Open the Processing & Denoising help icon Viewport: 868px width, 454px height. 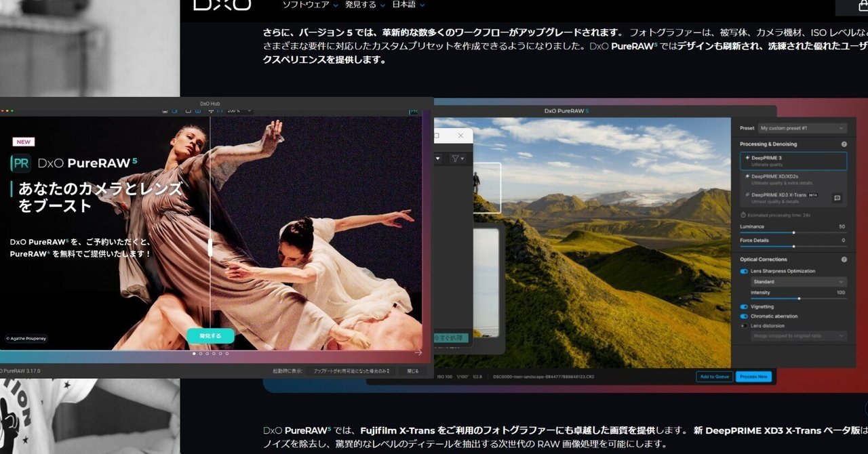coord(844,144)
